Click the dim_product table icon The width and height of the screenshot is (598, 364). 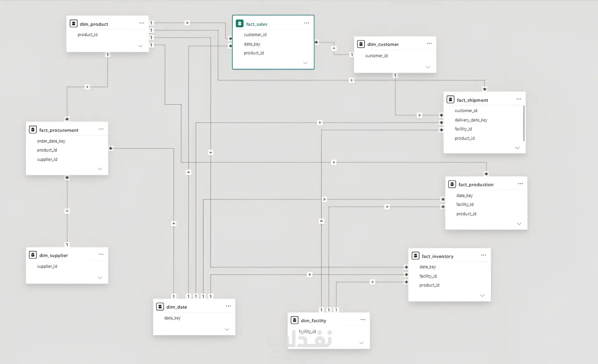(74, 24)
